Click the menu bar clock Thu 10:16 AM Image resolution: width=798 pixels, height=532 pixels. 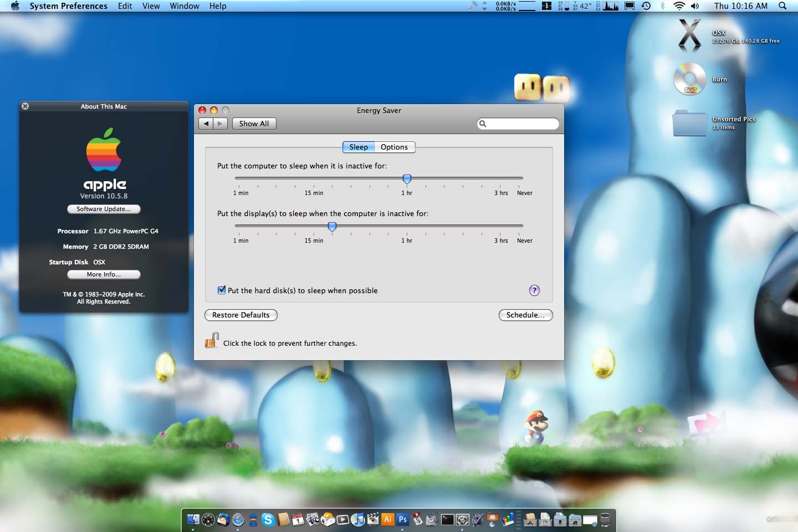pyautogui.click(x=741, y=6)
